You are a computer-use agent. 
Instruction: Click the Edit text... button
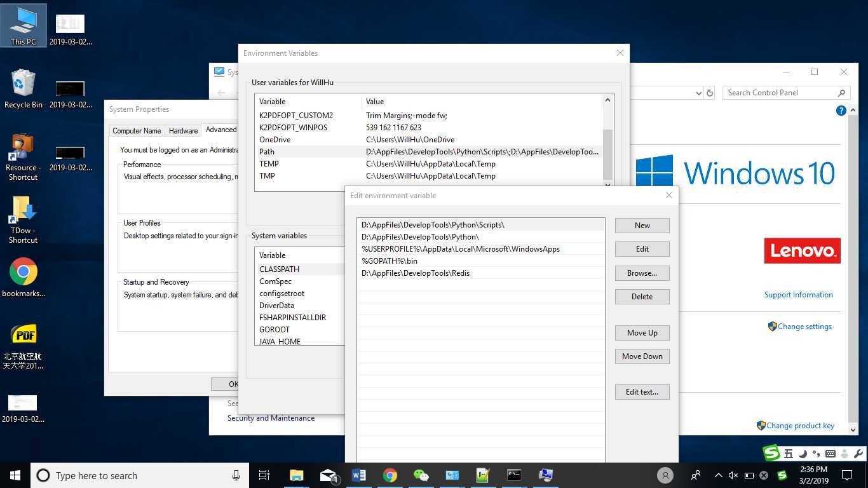click(642, 392)
